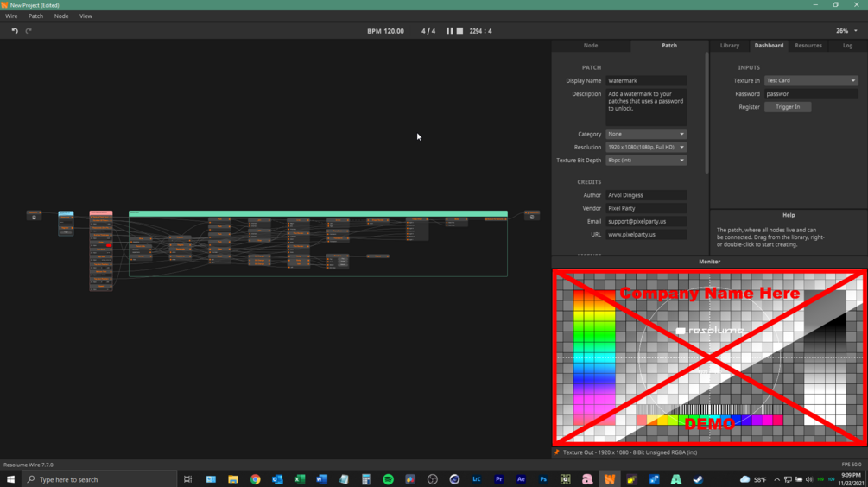Viewport: 868px width, 487px height.
Task: Click the redo arrow icon
Action: coord(29,31)
